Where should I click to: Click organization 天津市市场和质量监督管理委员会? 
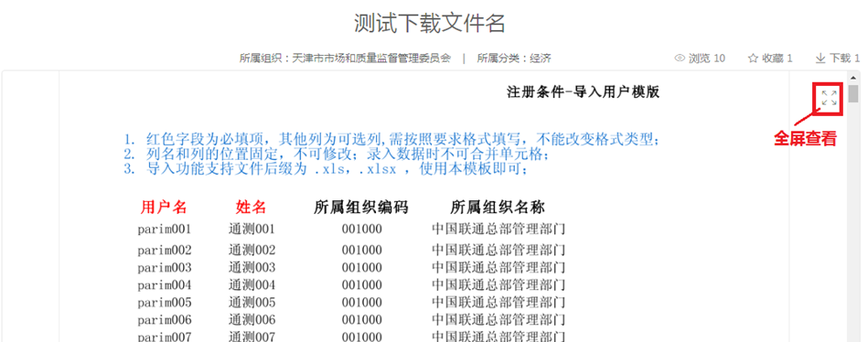[x=371, y=59]
